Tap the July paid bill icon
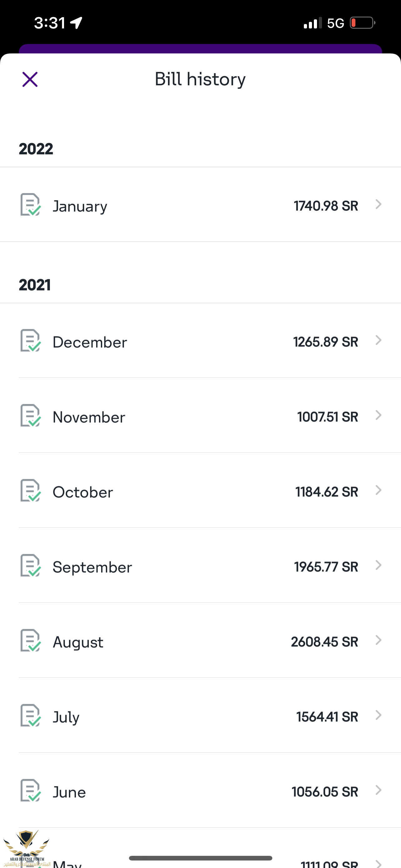The width and height of the screenshot is (401, 868). click(30, 715)
